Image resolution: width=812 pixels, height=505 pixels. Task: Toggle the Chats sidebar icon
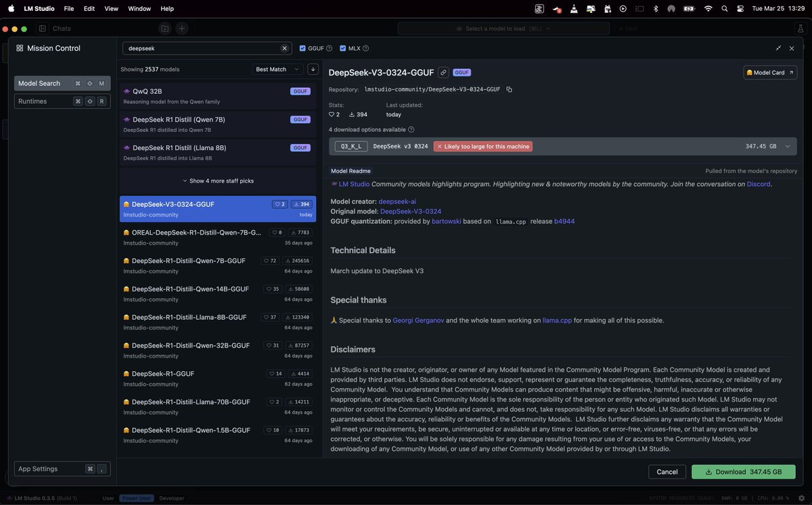tap(43, 28)
